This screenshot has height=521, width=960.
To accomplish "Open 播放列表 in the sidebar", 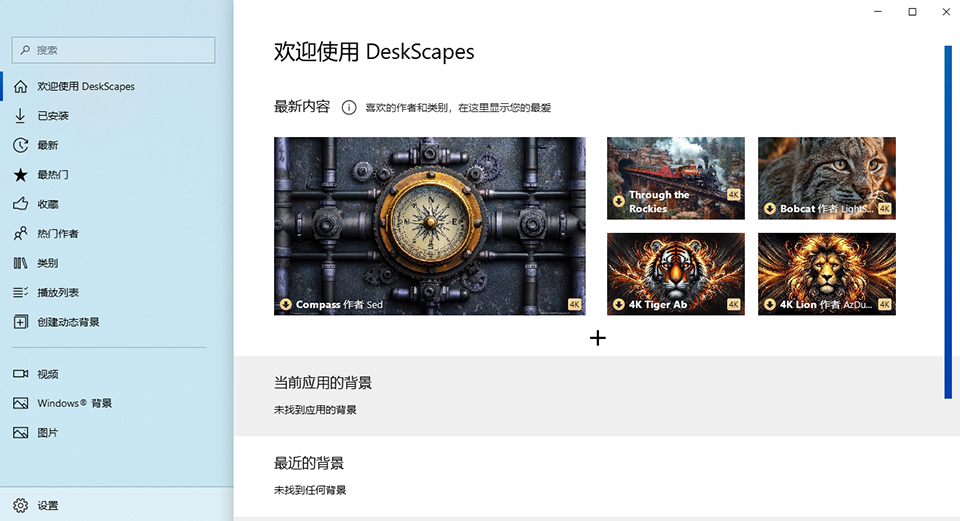I will pos(116,292).
